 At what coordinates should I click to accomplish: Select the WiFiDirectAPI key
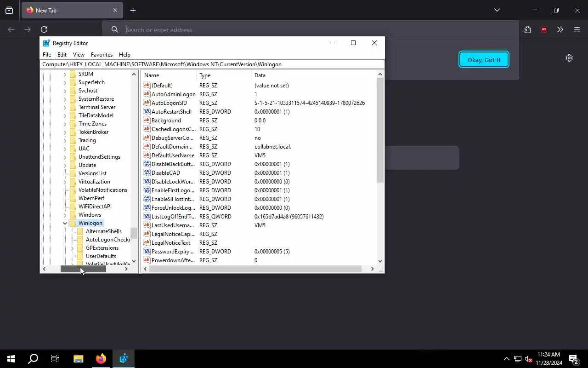coord(95,207)
